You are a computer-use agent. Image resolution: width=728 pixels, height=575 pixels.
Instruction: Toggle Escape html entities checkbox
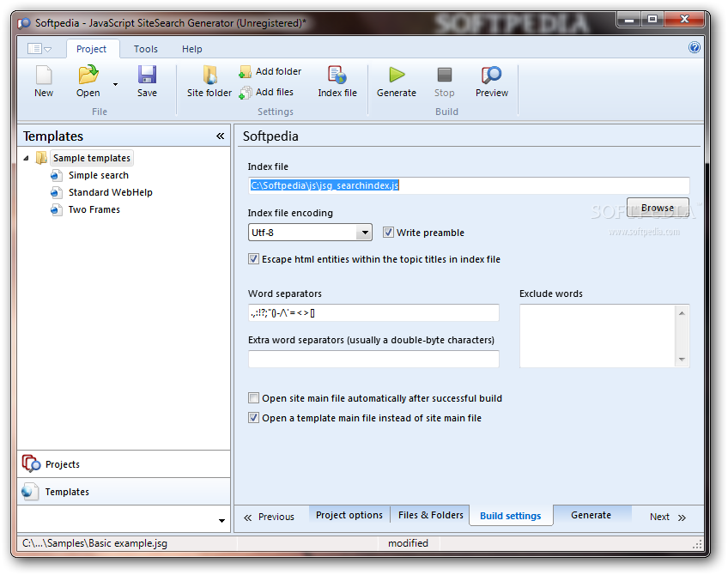[x=253, y=259]
